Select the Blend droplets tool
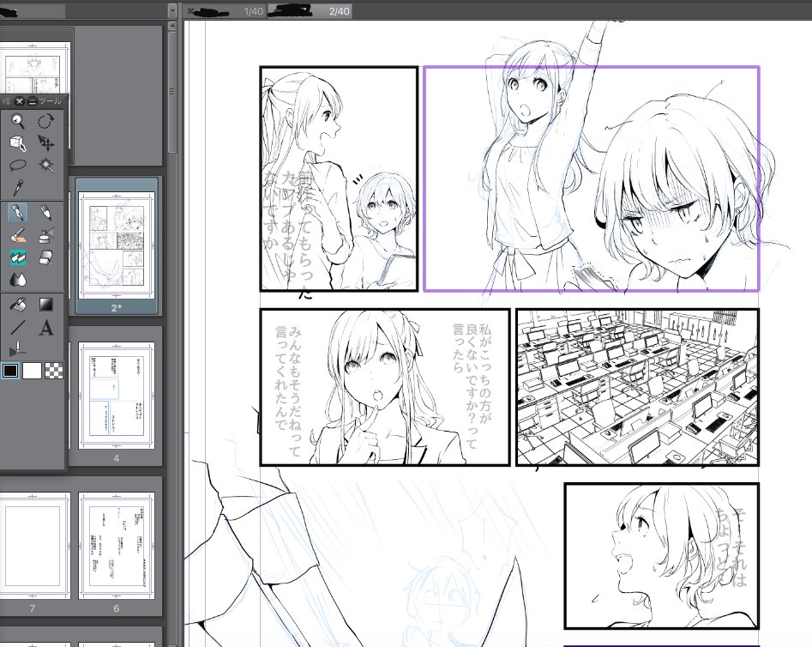This screenshot has height=647, width=812. click(18, 280)
